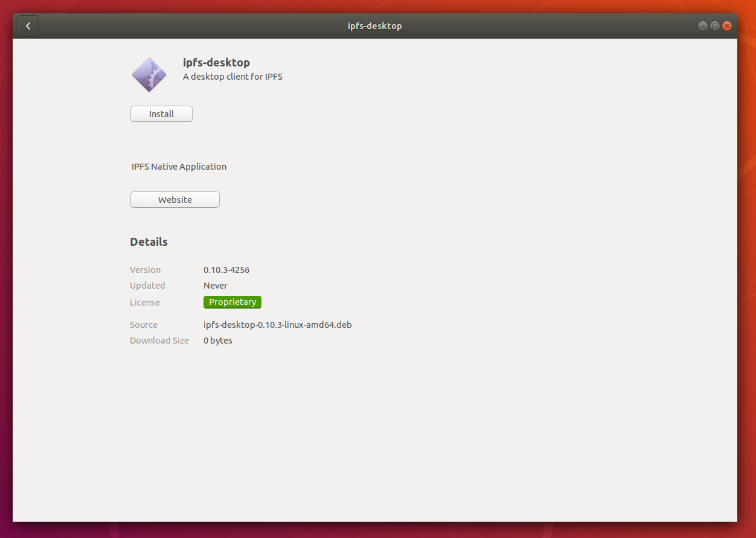
Task: Click the Download Size value '0 bytes'
Action: tap(217, 340)
